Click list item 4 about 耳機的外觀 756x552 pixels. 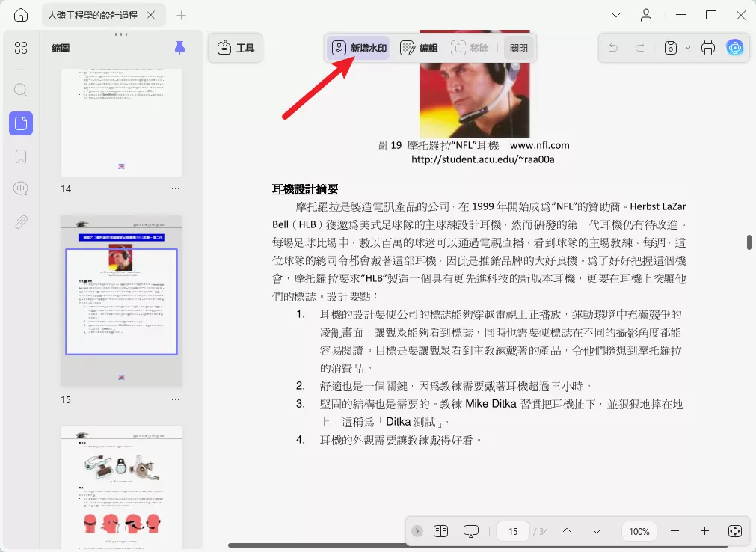click(389, 440)
